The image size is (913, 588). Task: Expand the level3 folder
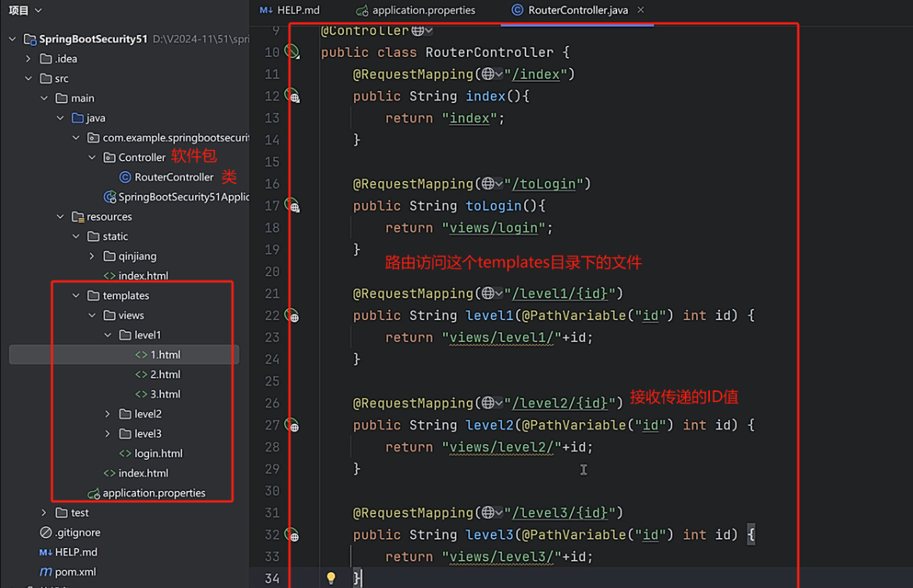pyautogui.click(x=108, y=433)
